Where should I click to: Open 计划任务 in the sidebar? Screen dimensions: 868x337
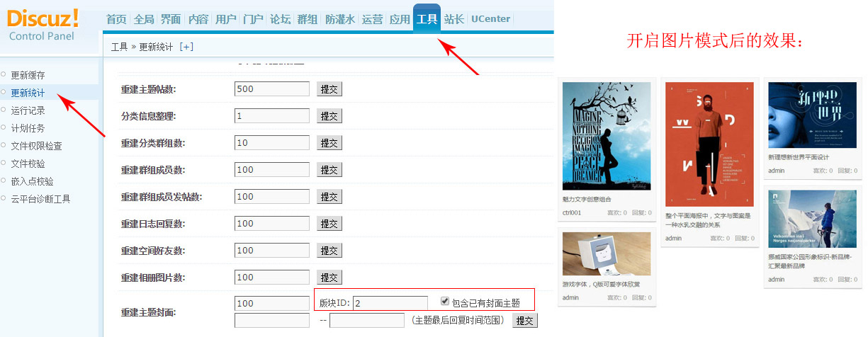[28, 127]
